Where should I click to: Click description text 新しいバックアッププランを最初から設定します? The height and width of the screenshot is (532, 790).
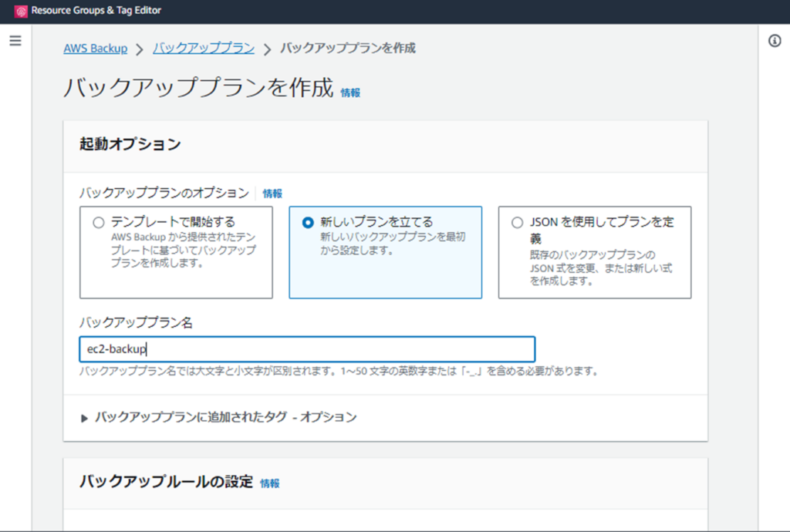pos(393,244)
